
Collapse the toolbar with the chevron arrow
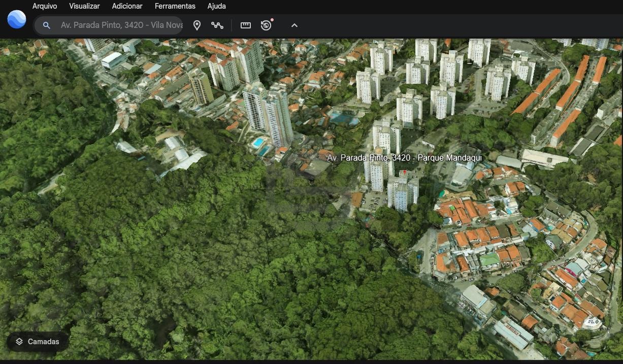[294, 25]
